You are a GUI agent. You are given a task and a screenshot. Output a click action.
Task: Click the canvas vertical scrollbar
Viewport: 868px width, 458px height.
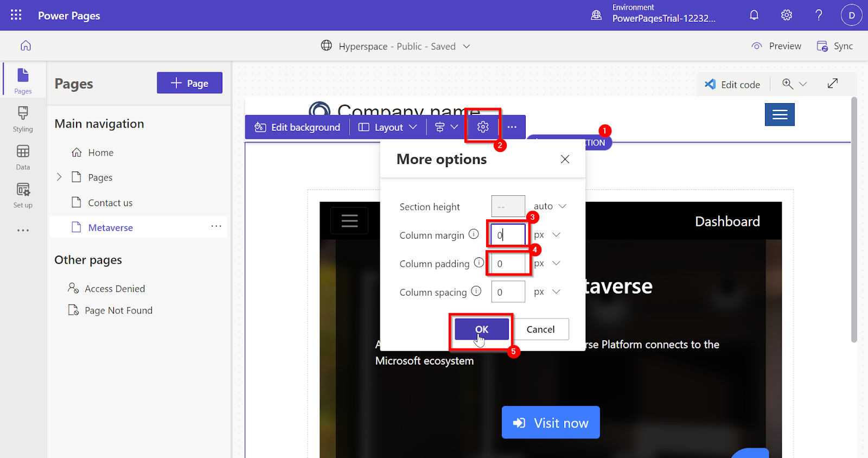coord(854,220)
